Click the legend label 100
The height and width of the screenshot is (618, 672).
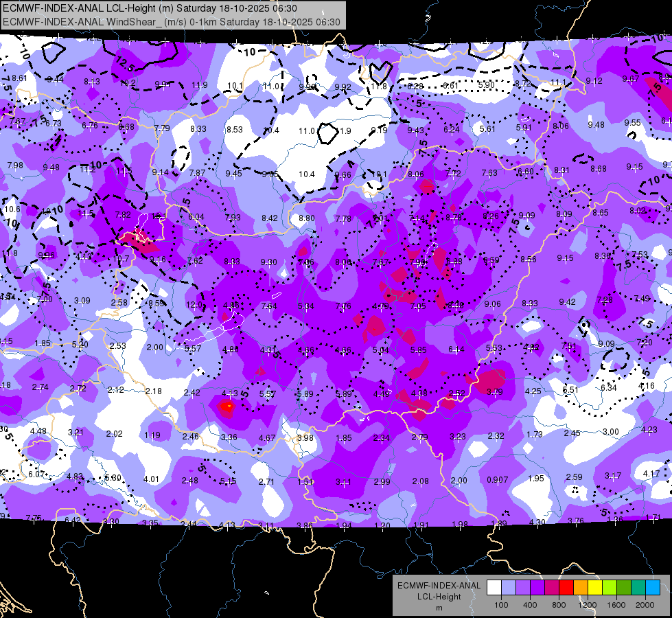501,605
